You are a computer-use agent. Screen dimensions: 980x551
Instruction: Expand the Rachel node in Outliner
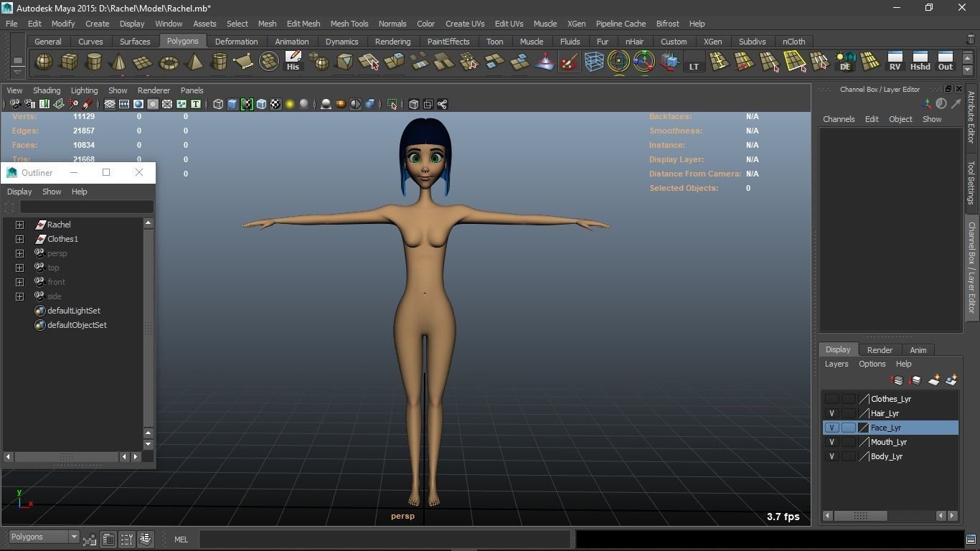click(x=19, y=225)
